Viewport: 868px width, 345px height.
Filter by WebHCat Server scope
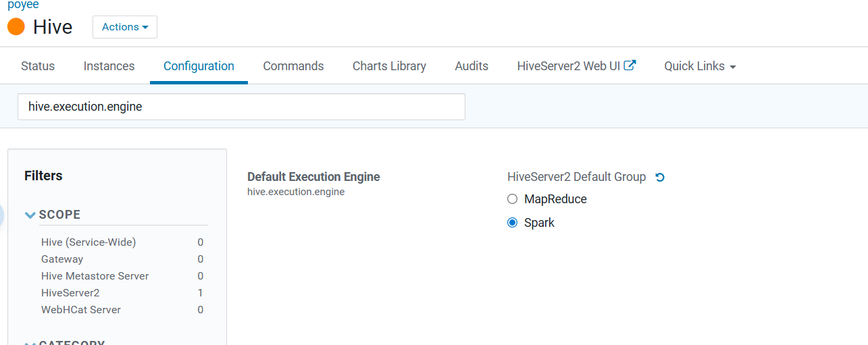pos(81,310)
